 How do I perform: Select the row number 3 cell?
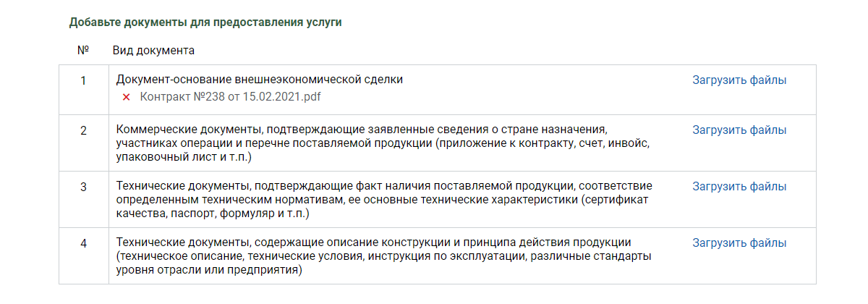83,199
